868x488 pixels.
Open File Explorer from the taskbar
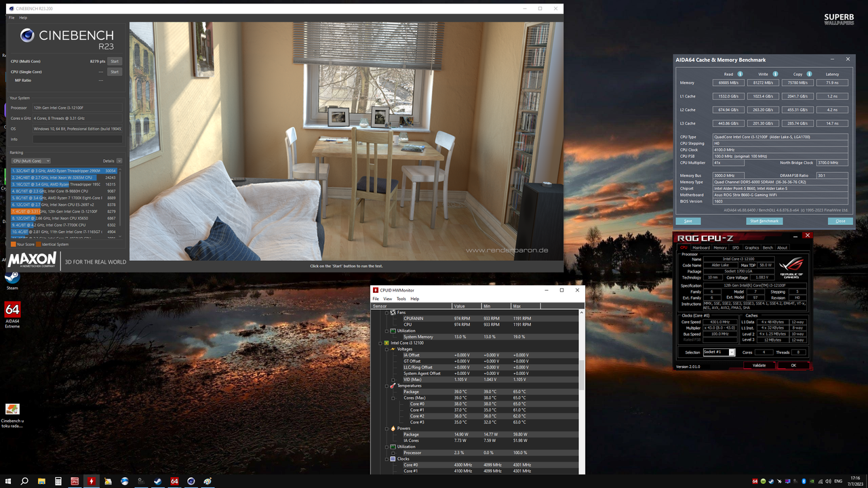(x=41, y=481)
